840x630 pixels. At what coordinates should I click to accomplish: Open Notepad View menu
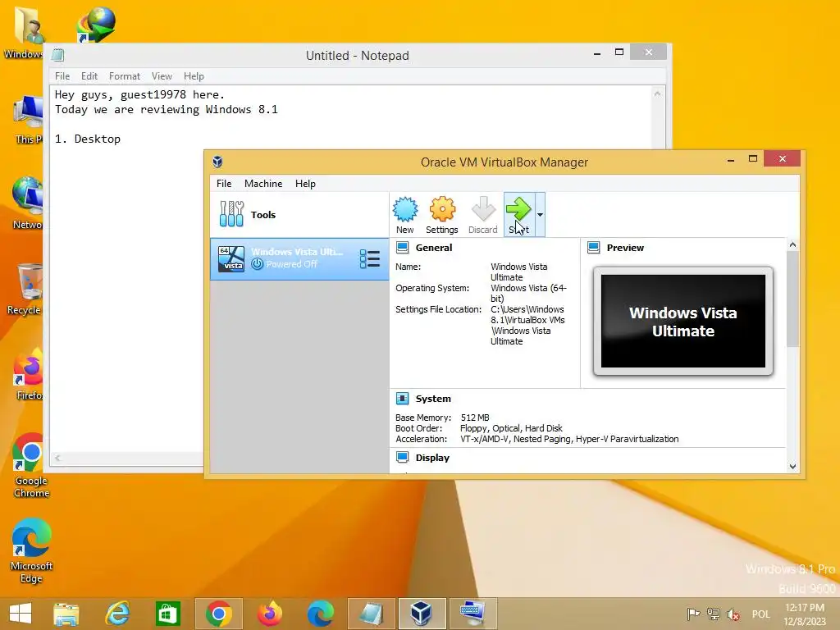pos(162,76)
